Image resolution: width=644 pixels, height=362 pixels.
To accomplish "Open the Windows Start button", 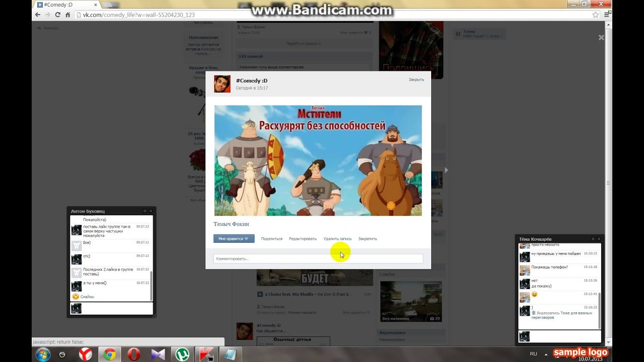I will (43, 354).
